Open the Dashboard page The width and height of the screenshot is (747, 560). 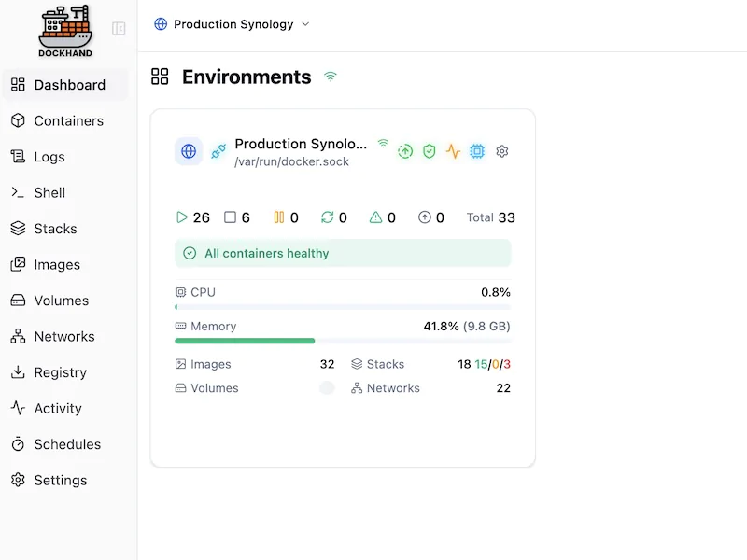(x=65, y=85)
